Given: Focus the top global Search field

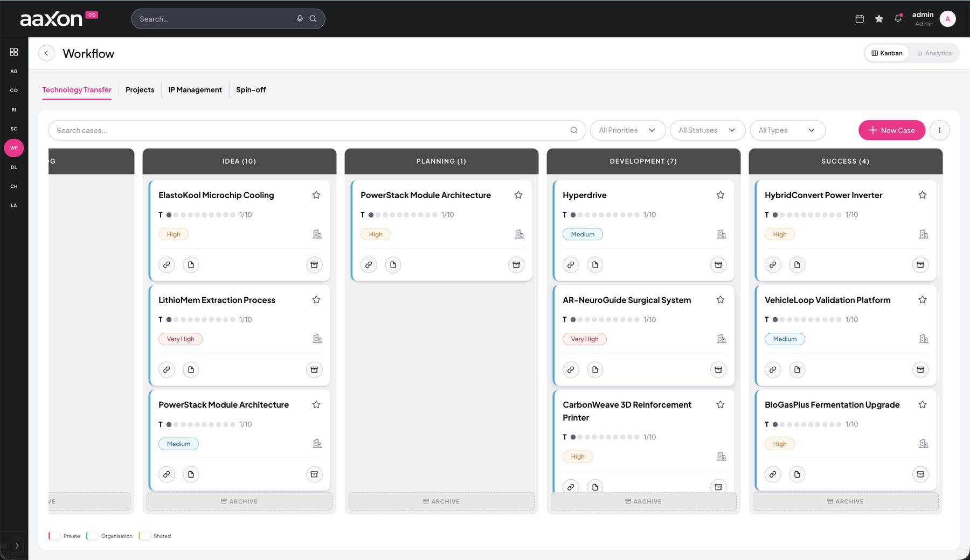Looking at the screenshot, I should [228, 19].
